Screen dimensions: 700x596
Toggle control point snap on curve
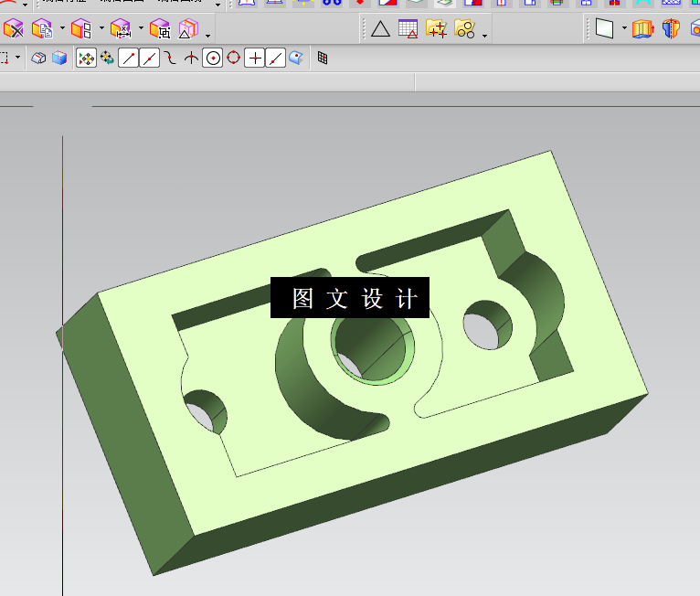pyautogui.click(x=170, y=58)
